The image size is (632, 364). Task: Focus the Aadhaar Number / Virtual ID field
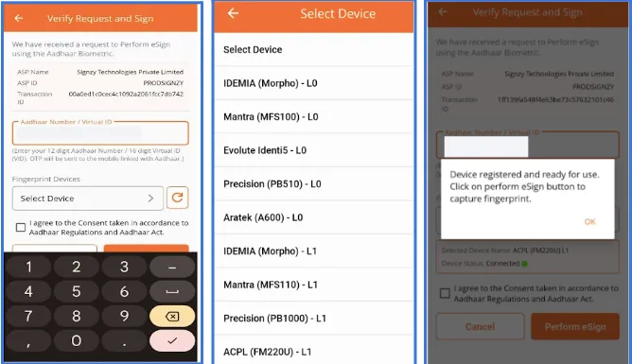pyautogui.click(x=100, y=133)
